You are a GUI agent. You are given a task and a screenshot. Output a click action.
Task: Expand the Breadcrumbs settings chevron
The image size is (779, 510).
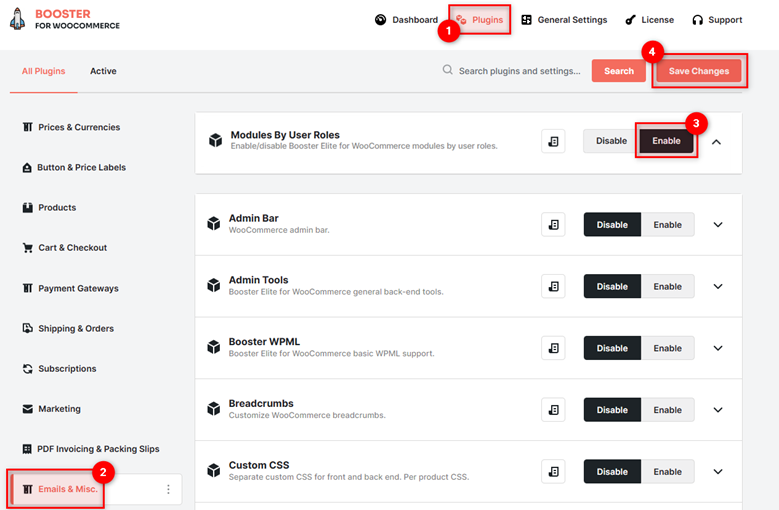718,410
